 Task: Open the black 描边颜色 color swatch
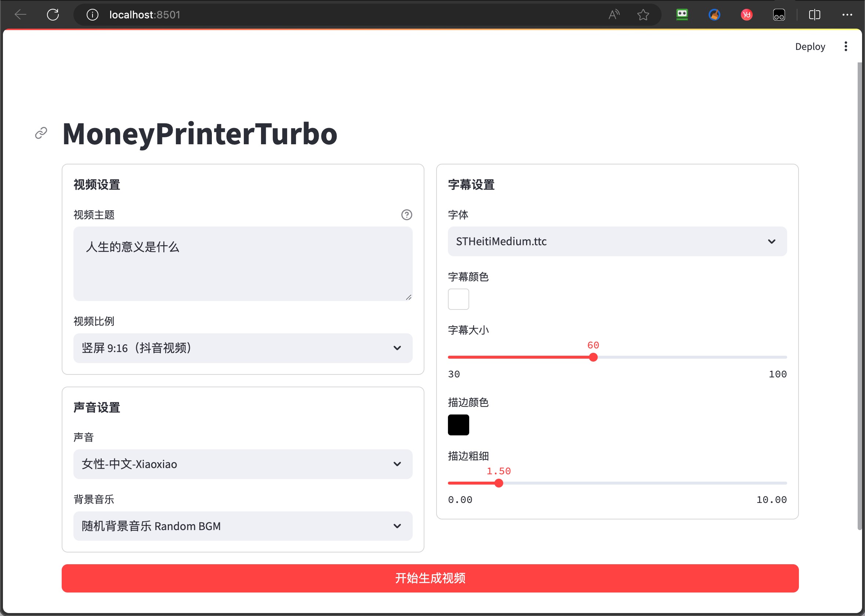pyautogui.click(x=458, y=424)
